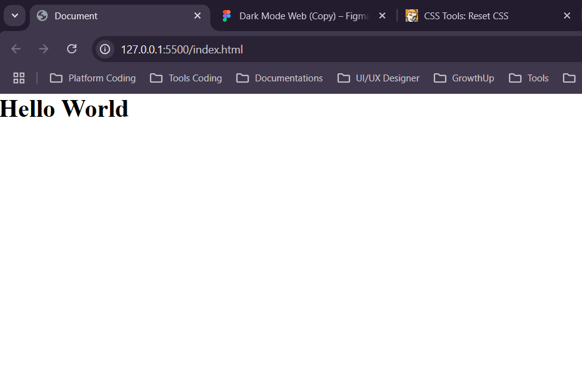Open the Documentations bookmark folder
The width and height of the screenshot is (582, 392).
pyautogui.click(x=280, y=78)
